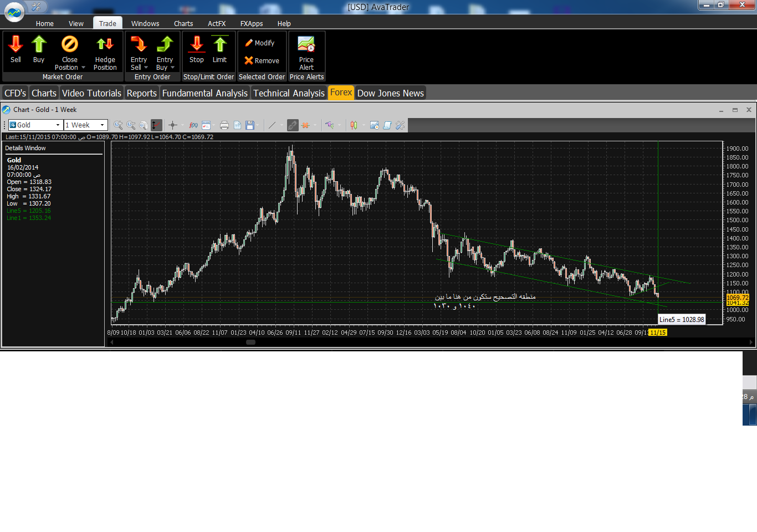The height and width of the screenshot is (532, 757).
Task: Switch to the Charts ribbon tab
Action: click(183, 24)
